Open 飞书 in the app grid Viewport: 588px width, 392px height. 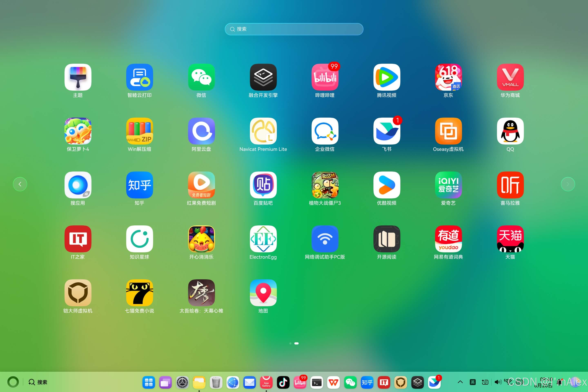pyautogui.click(x=387, y=131)
